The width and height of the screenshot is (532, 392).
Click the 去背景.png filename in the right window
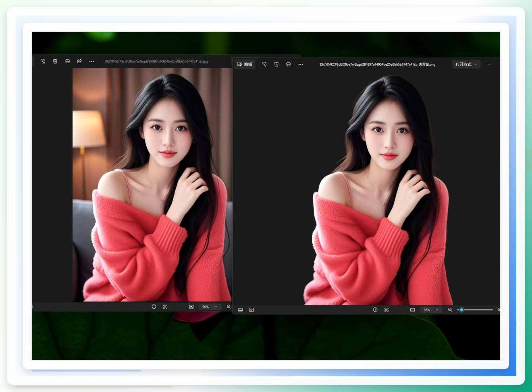pos(378,64)
